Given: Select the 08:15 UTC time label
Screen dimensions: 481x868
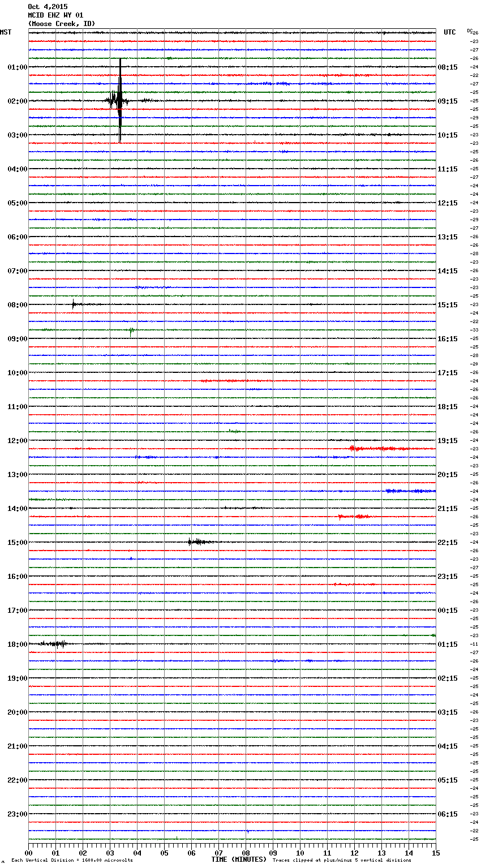Looking at the screenshot, I should [448, 67].
